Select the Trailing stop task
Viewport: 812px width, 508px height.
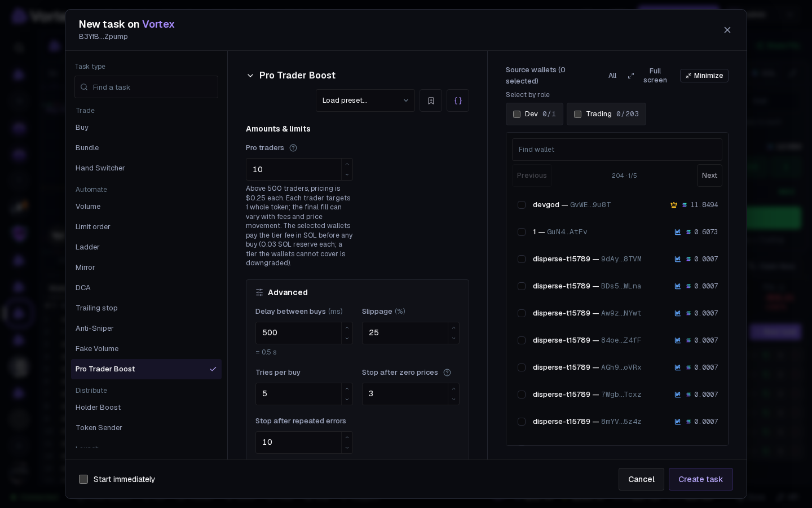146,308
